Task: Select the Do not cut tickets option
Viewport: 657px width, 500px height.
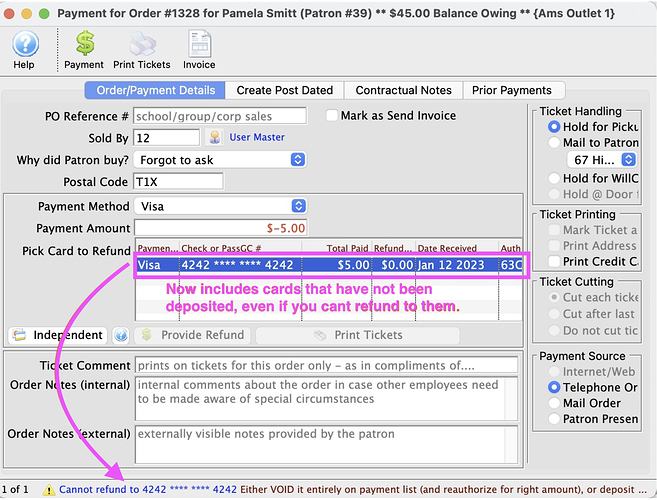Action: pos(554,330)
